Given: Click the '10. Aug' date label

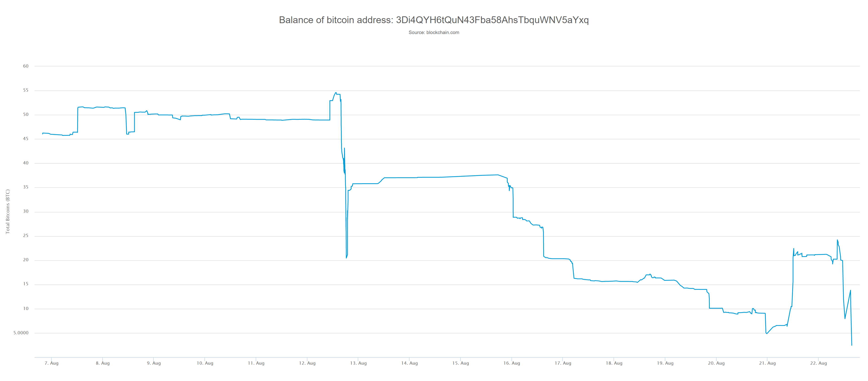Looking at the screenshot, I should pyautogui.click(x=205, y=363).
